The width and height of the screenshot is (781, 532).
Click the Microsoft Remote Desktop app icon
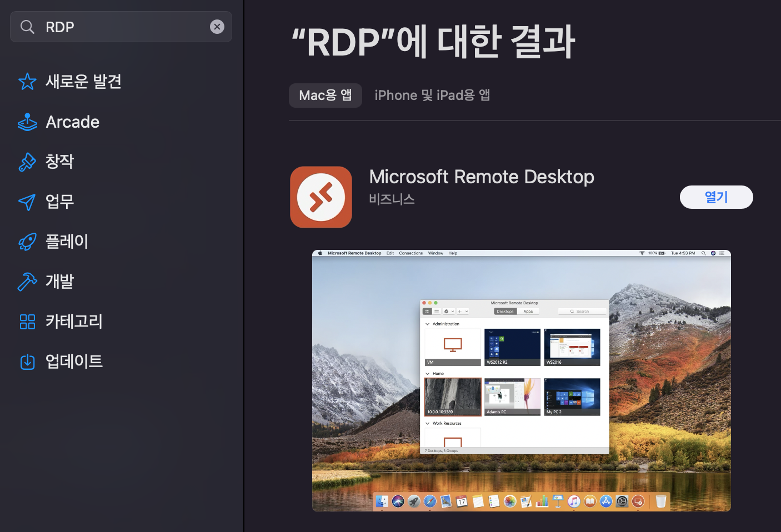click(x=321, y=197)
